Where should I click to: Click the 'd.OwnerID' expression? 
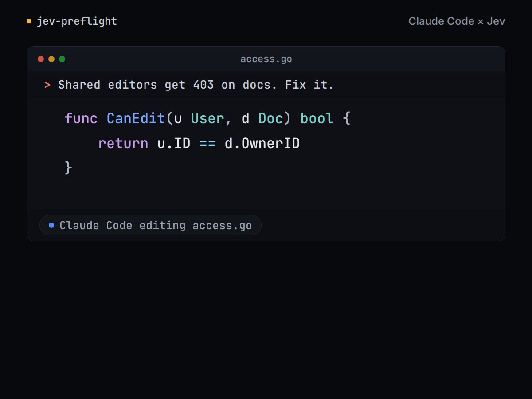point(262,144)
